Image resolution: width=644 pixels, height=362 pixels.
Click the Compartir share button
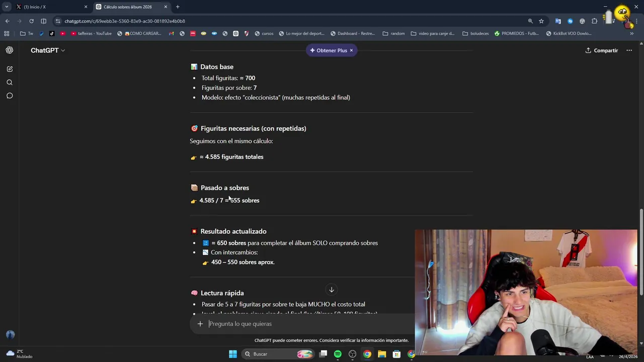[602, 50]
